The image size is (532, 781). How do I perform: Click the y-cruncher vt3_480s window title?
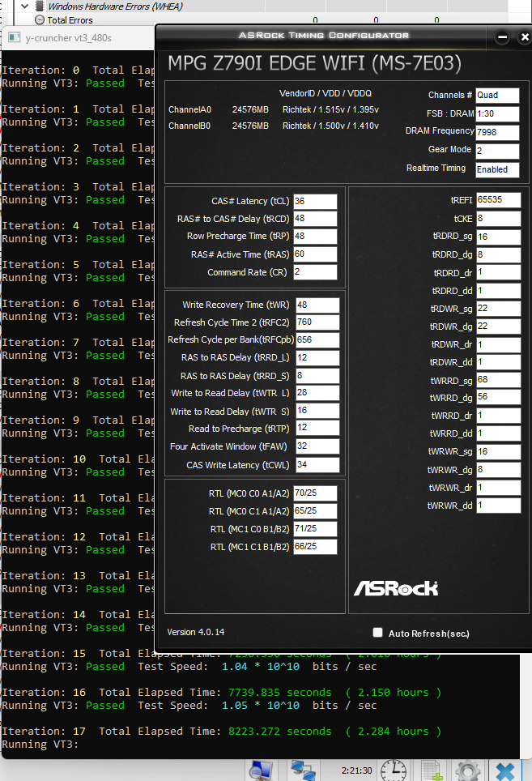68,38
